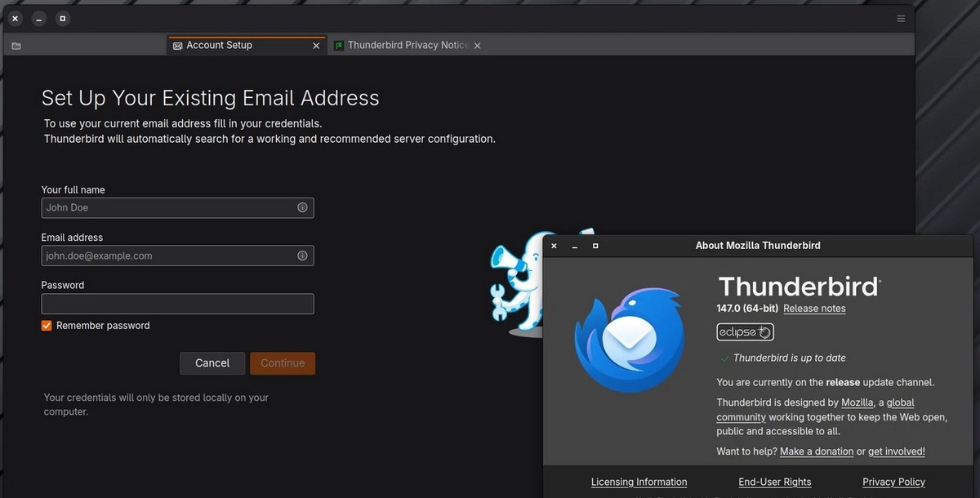Focus the Password input field

coord(177,304)
